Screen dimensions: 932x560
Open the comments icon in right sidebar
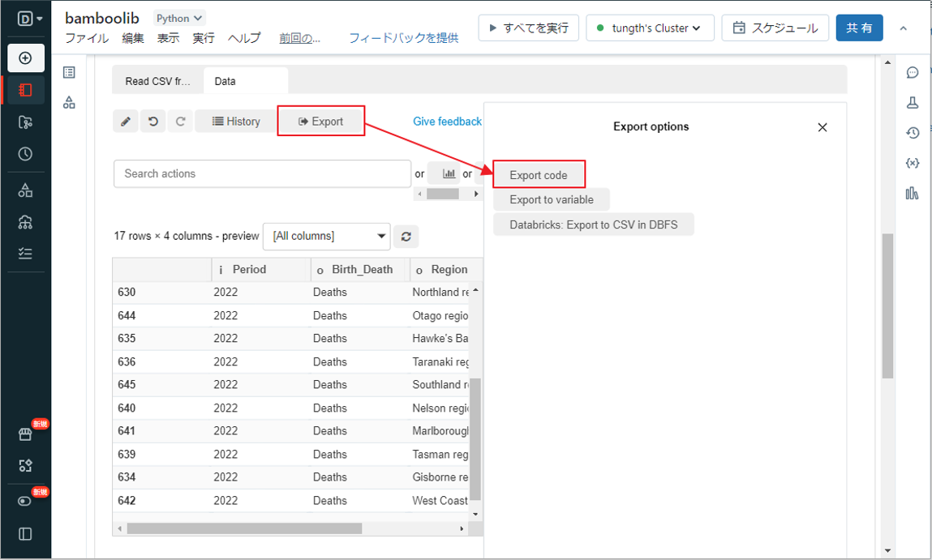pyautogui.click(x=913, y=73)
